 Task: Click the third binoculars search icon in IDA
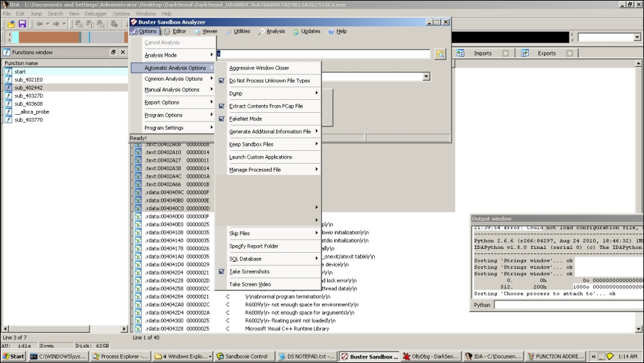(x=100, y=24)
